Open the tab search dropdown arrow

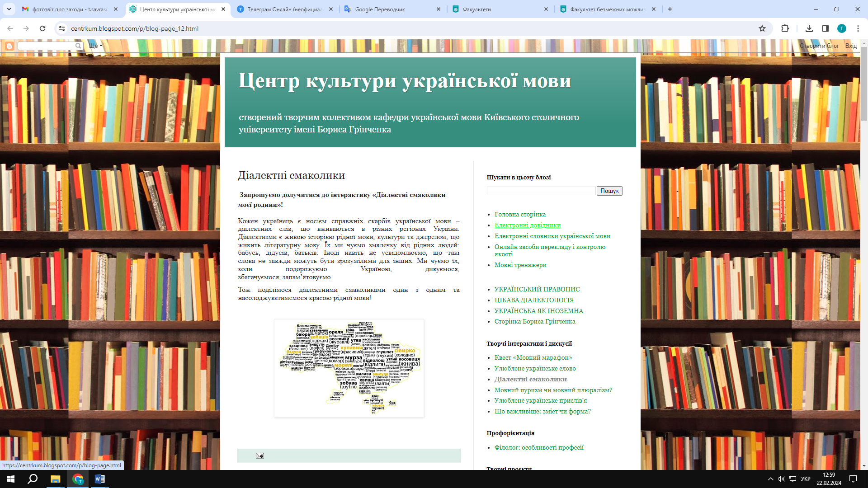(9, 9)
